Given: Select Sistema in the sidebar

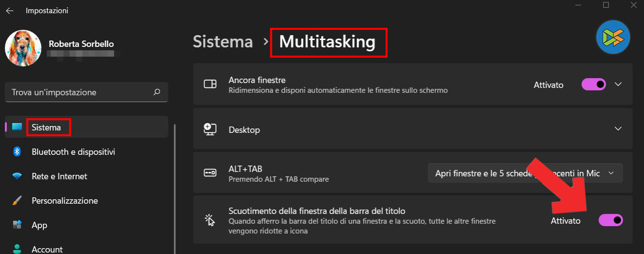Looking at the screenshot, I should tap(46, 127).
